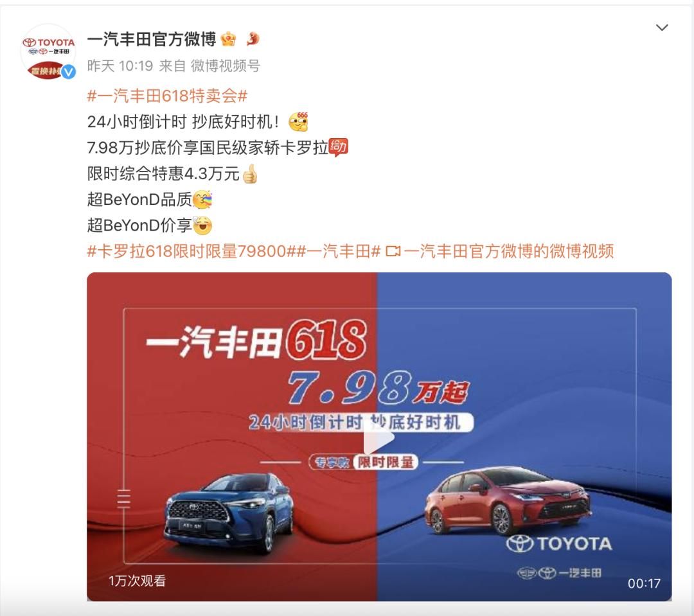
Task: Click the 666 emoji in post
Action: (298, 121)
